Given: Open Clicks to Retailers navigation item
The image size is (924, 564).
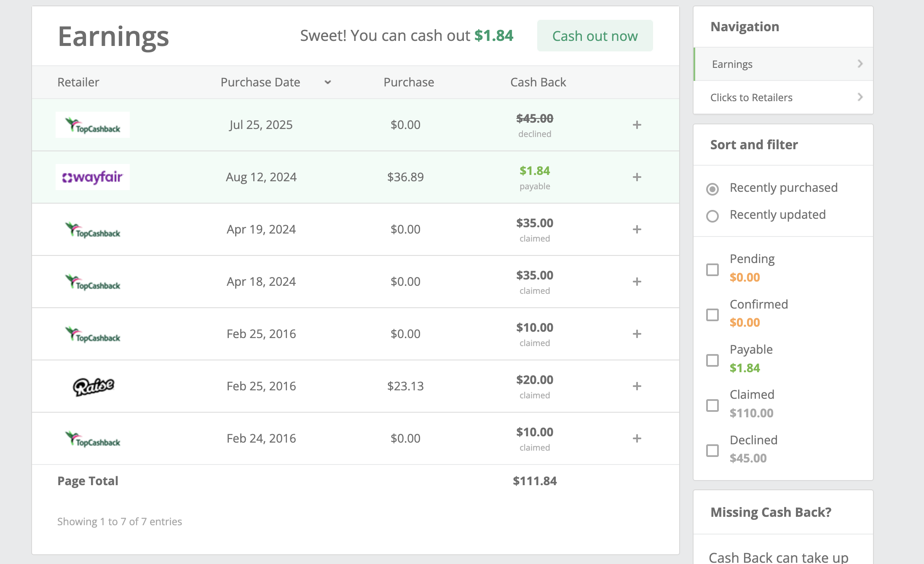Looking at the screenshot, I should 783,97.
